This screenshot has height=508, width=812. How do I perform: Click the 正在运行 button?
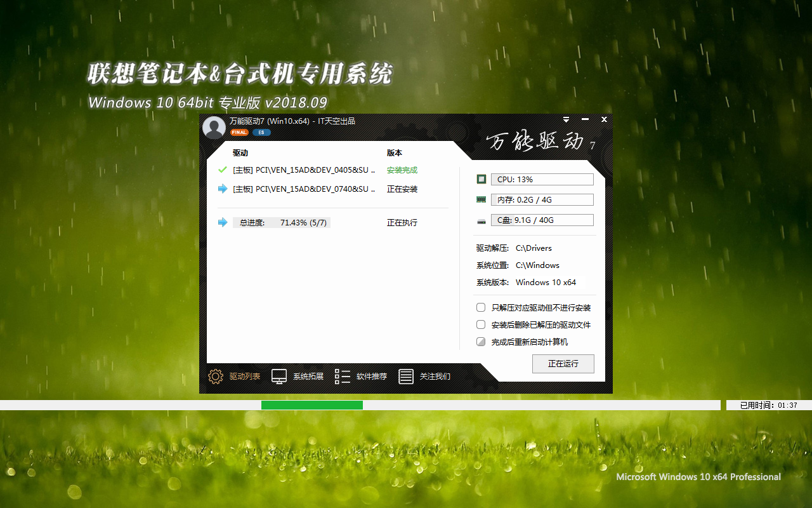(563, 364)
